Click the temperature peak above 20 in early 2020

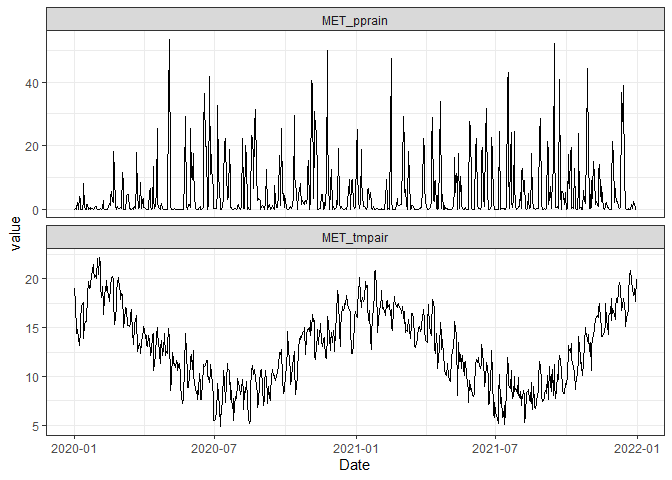point(98,259)
